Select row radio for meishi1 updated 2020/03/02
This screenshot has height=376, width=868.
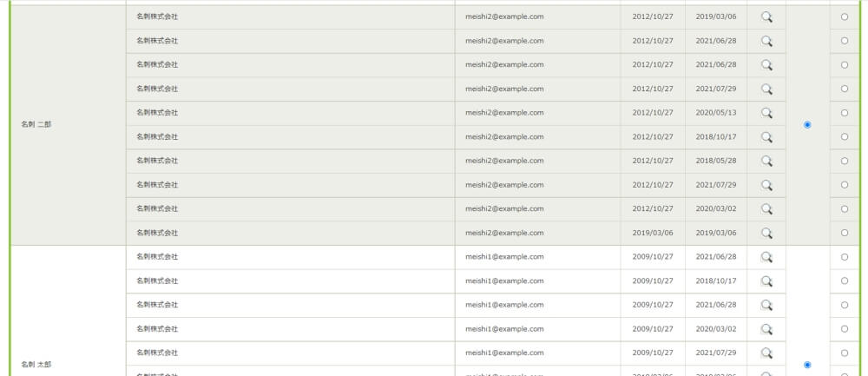coord(845,329)
